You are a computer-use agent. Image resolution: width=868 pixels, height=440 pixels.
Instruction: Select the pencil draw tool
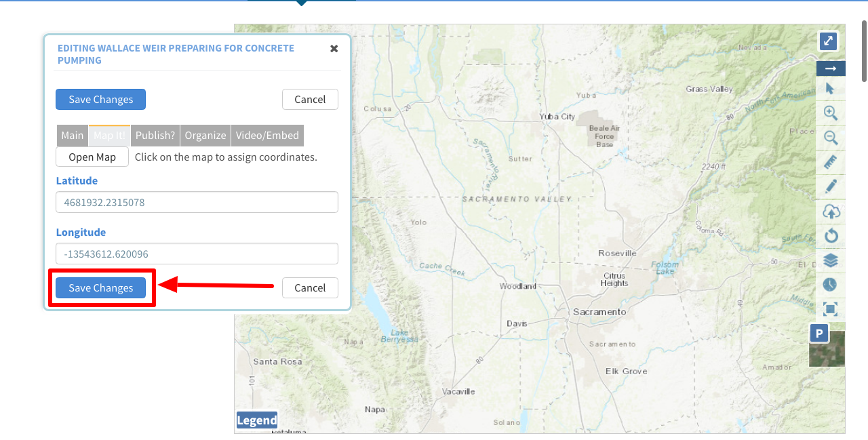(831, 187)
